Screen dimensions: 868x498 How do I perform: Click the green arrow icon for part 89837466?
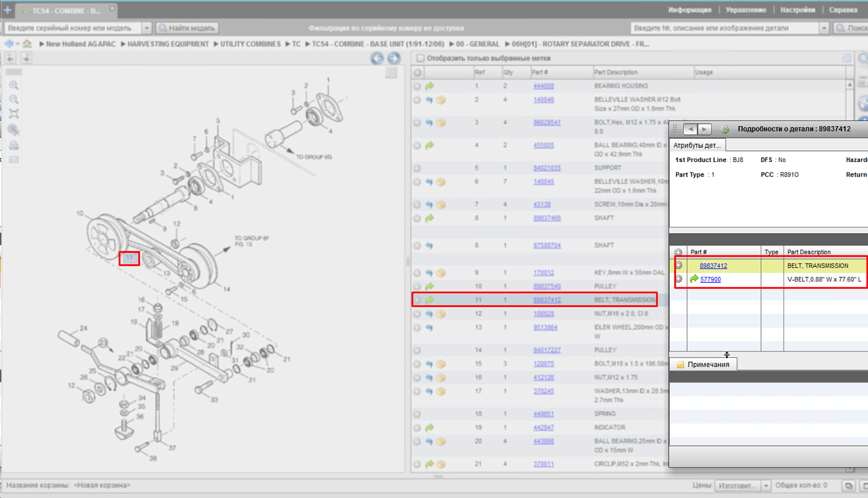[429, 219]
